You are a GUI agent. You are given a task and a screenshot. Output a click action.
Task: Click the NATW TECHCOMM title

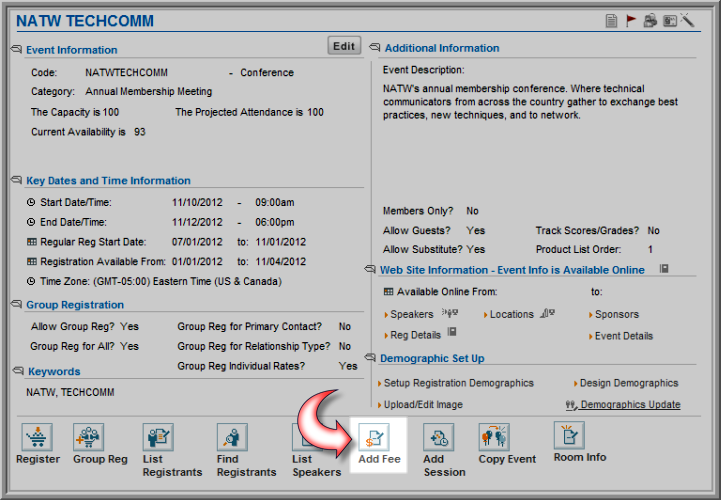[x=85, y=21]
